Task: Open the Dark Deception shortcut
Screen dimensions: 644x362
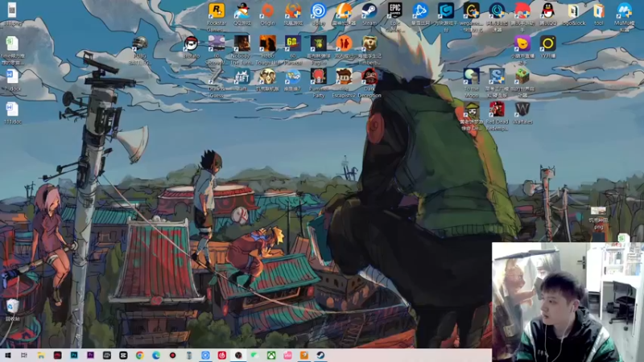Action: (x=369, y=76)
